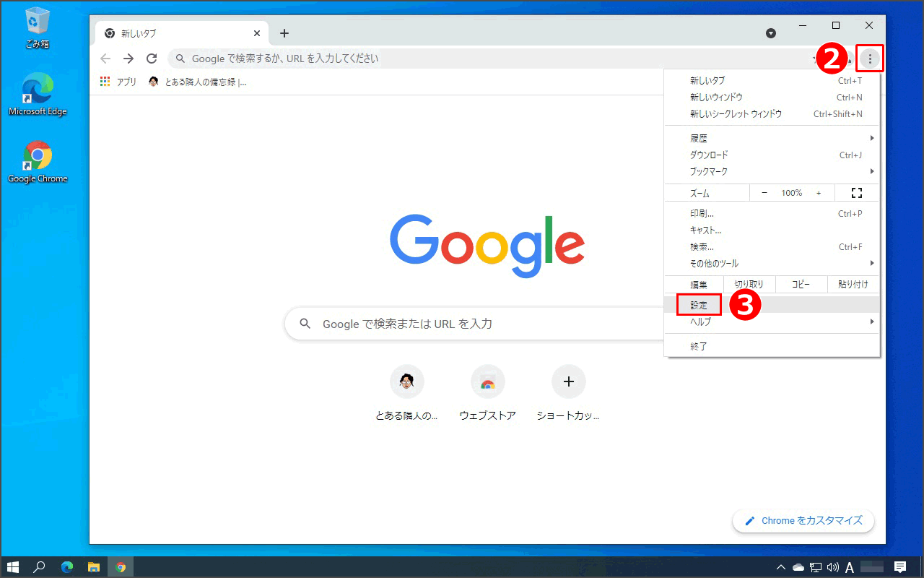Choose キャスト... from the menu

772,230
